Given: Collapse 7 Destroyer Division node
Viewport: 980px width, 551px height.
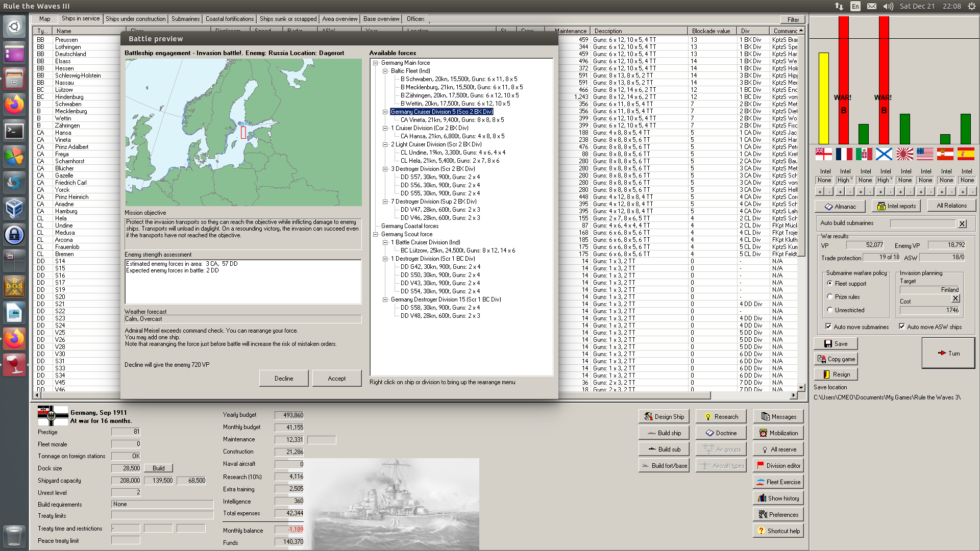Looking at the screenshot, I should 385,202.
